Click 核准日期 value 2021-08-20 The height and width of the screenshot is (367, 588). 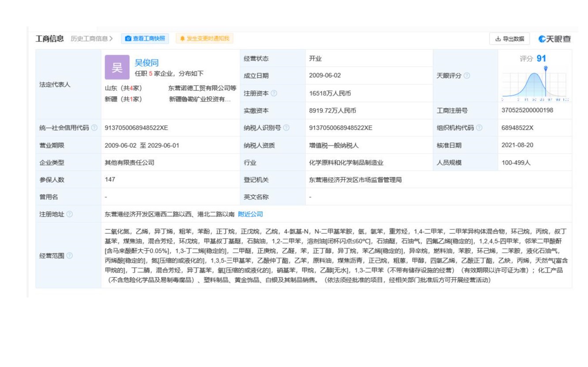coord(517,145)
